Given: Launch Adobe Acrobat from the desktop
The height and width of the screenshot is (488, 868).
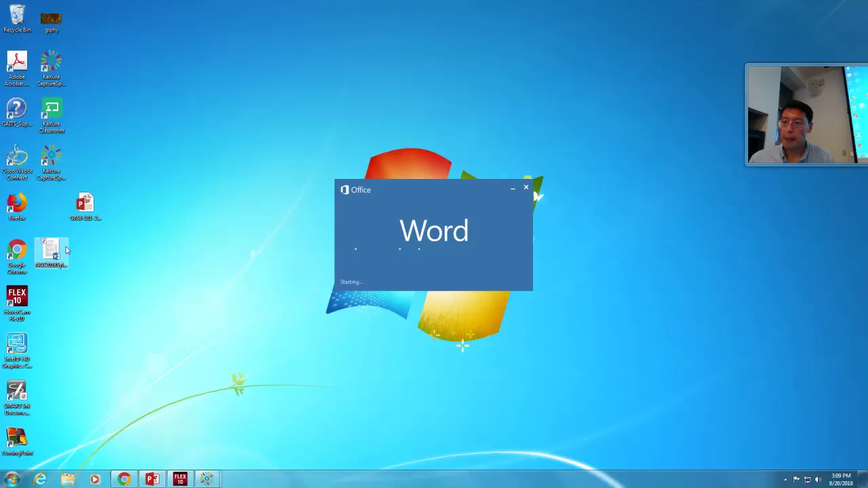Looking at the screenshot, I should tap(17, 68).
